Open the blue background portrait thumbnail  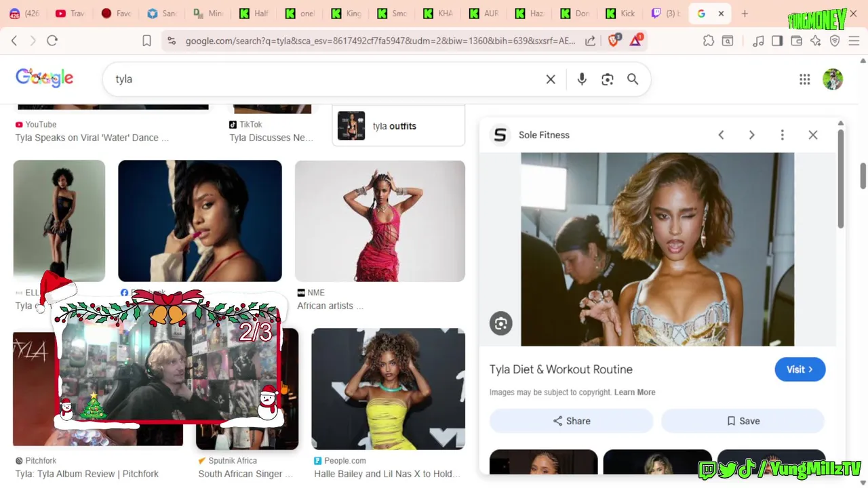click(200, 221)
